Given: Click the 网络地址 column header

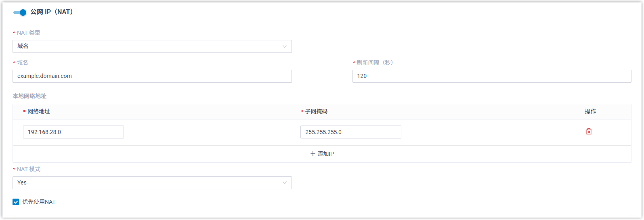Looking at the screenshot, I should point(39,111).
